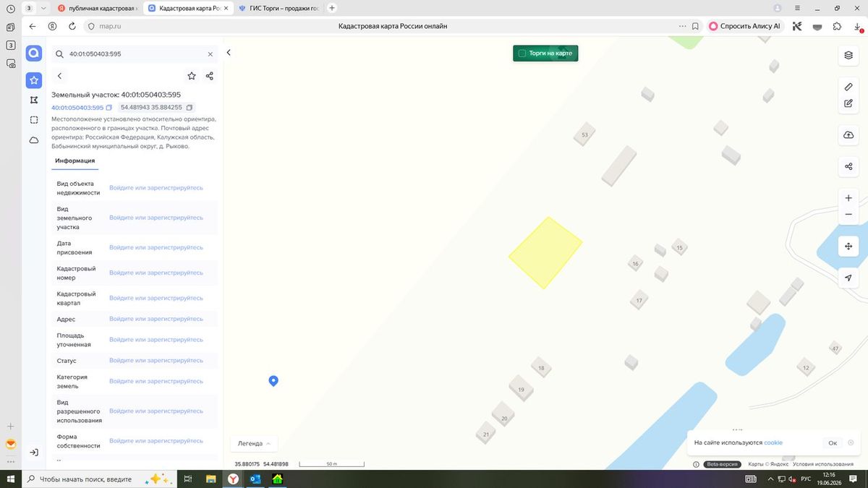Open favorites in the left sidebar

pos(34,80)
